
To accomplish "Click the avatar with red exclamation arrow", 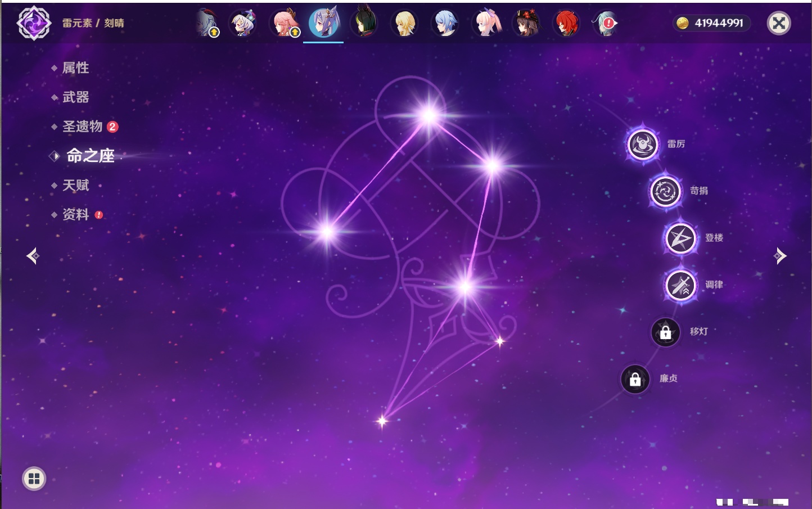I will (606, 24).
